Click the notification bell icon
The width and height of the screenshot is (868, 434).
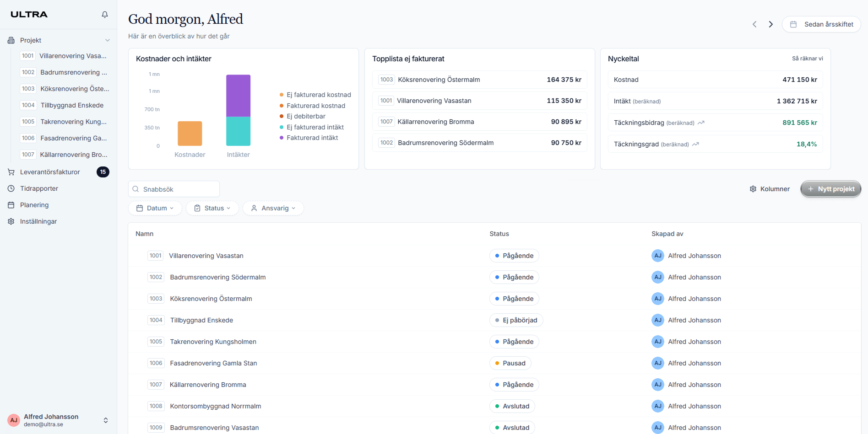pyautogui.click(x=105, y=15)
